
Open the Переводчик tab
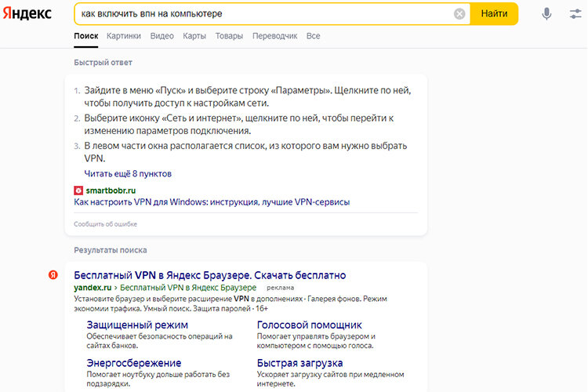pos(275,36)
